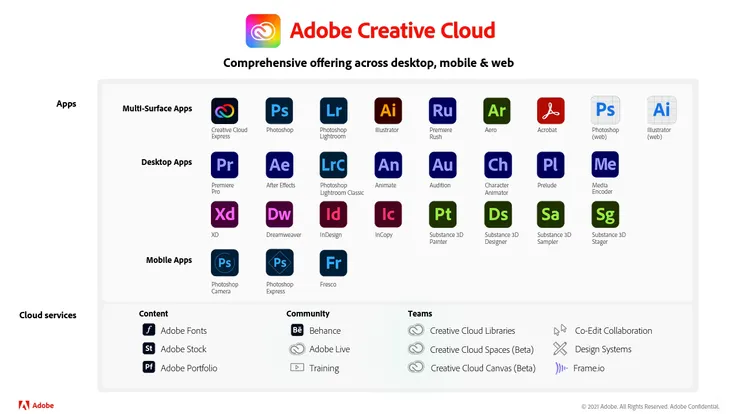Select the Character Animator Ch icon

pos(498,165)
